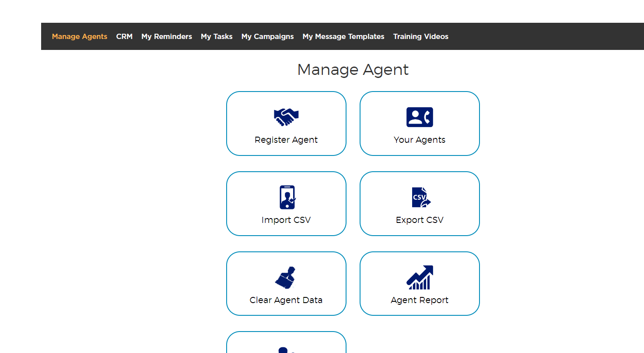The height and width of the screenshot is (353, 644).
Task: Click the brush icon for Clear Agent Data
Action: (x=285, y=278)
